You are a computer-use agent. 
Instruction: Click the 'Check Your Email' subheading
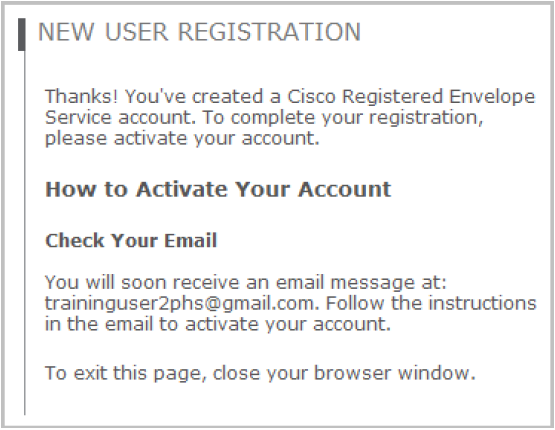coord(131,241)
